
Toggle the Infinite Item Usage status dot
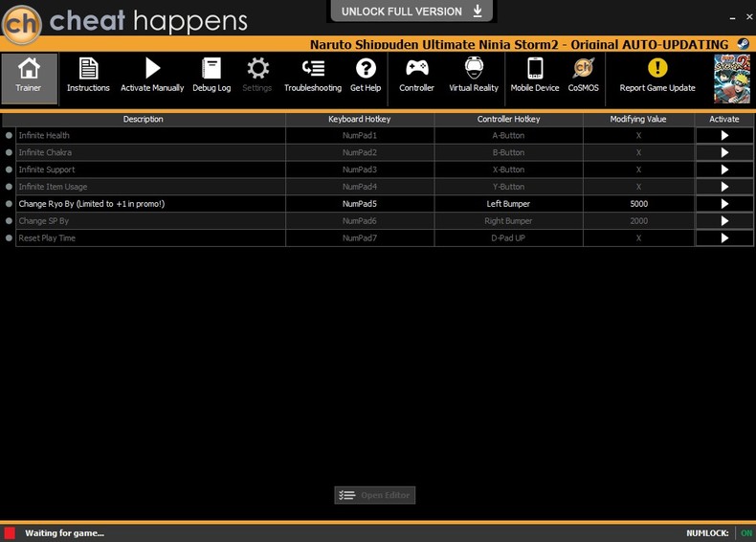(9, 187)
